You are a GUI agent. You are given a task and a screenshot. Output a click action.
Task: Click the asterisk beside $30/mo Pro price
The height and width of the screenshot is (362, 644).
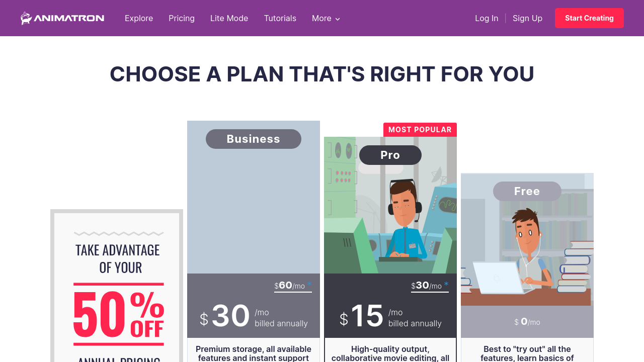(x=446, y=285)
